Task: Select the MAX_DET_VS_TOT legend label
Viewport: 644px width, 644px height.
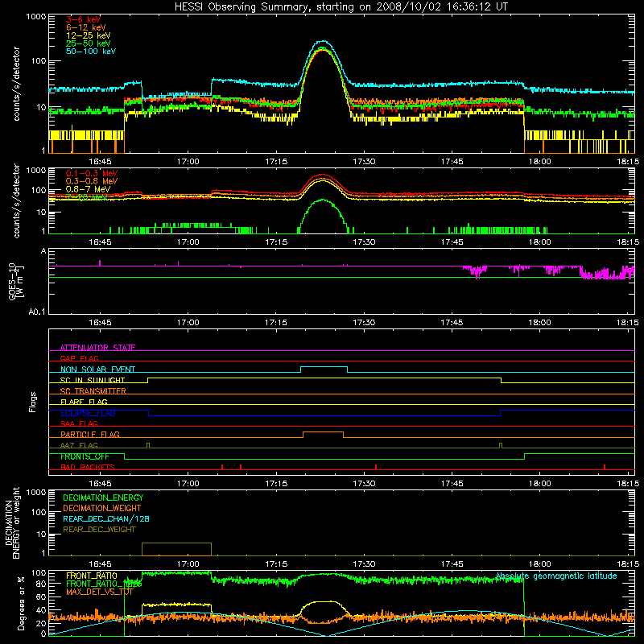Action: coord(100,592)
